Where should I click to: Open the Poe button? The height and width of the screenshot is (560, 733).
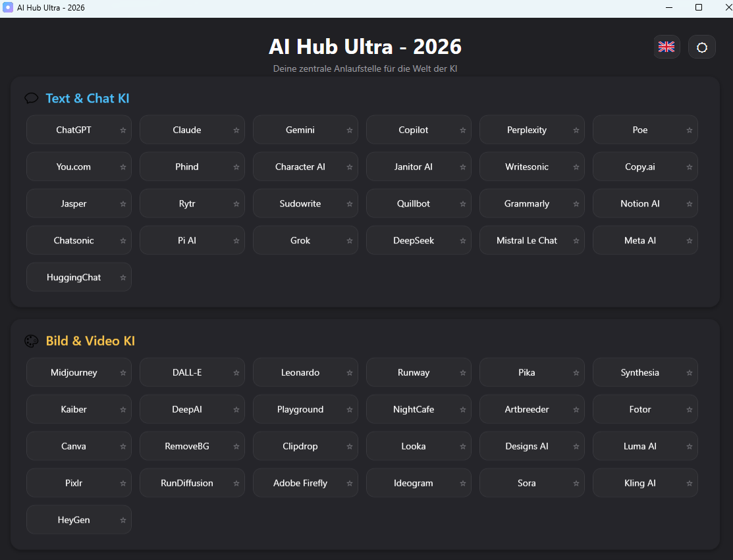click(645, 130)
